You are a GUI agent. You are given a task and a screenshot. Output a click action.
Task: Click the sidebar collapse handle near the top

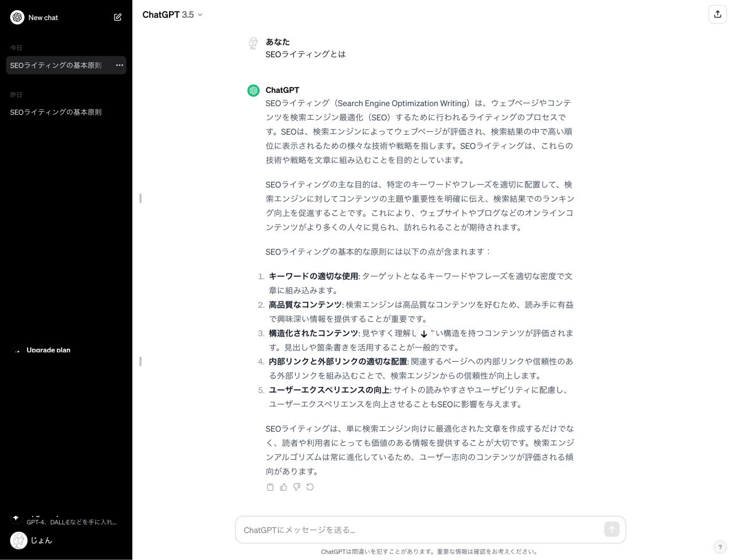(140, 198)
